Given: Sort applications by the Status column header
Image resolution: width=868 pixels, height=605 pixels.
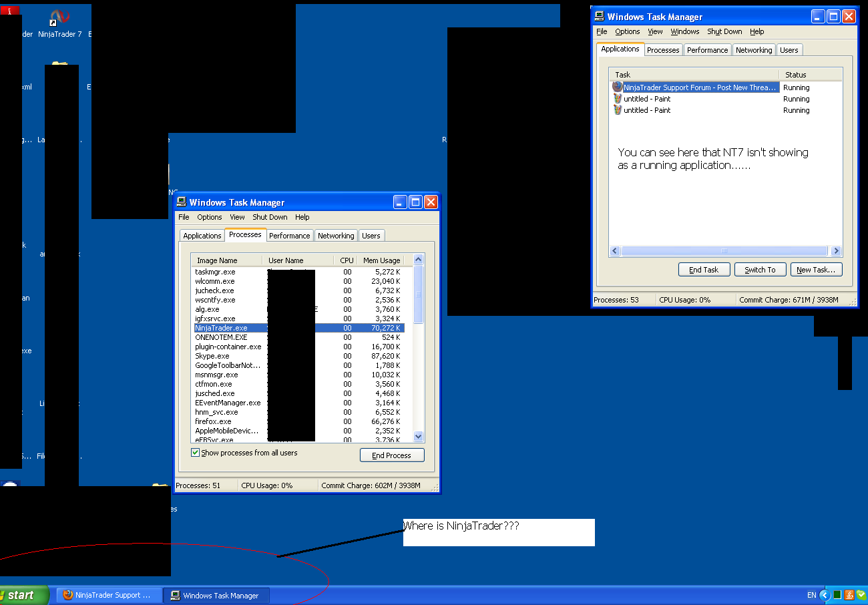Looking at the screenshot, I should pos(811,75).
